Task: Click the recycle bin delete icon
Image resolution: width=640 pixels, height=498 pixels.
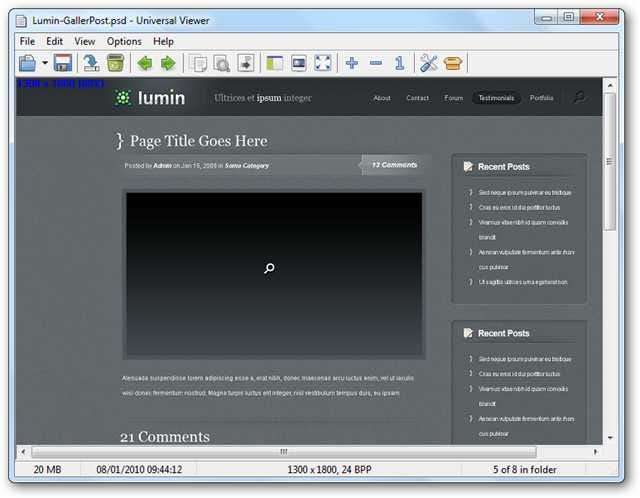Action: [115, 63]
